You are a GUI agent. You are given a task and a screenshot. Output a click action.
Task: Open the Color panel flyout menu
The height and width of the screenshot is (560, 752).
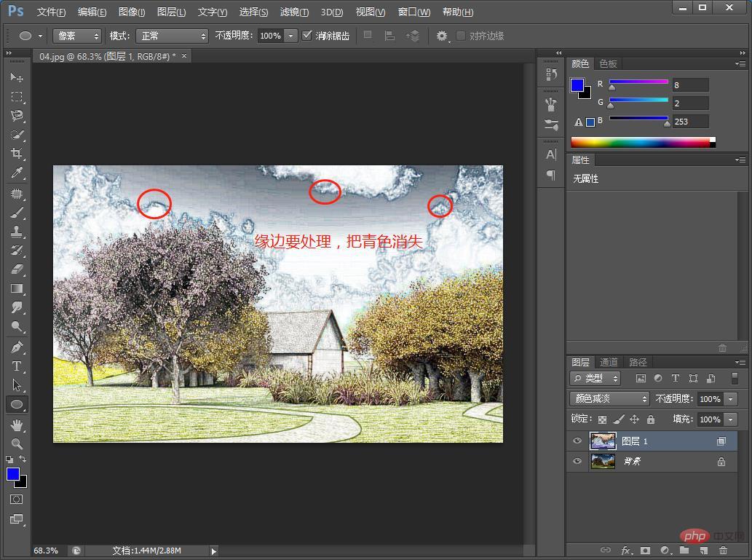pos(740,63)
